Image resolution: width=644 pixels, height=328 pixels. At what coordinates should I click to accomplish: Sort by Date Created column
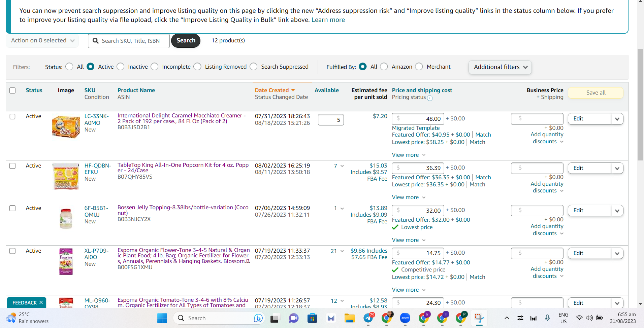coord(275,90)
